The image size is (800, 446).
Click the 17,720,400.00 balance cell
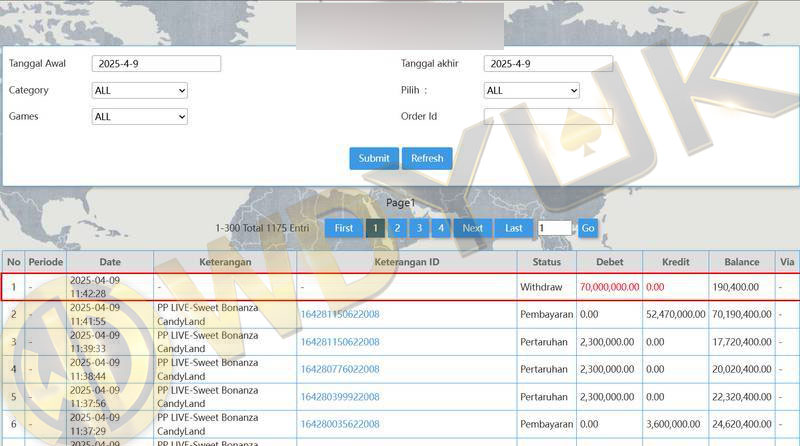[742, 342]
